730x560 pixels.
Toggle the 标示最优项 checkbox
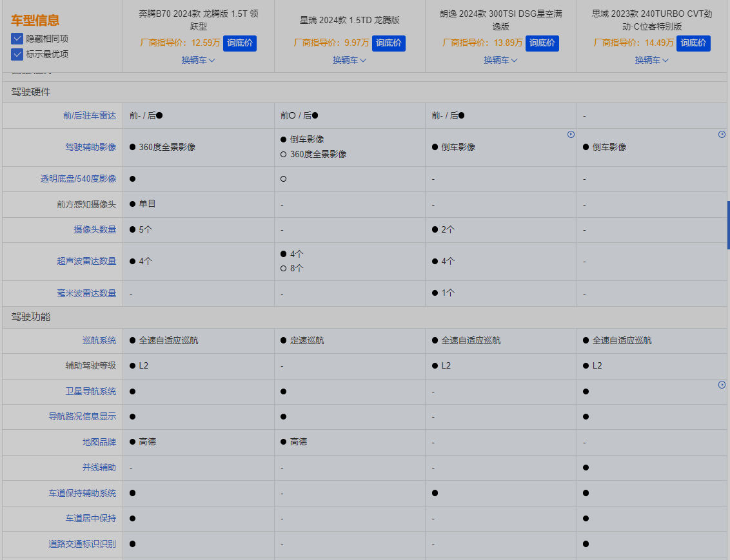pyautogui.click(x=17, y=54)
